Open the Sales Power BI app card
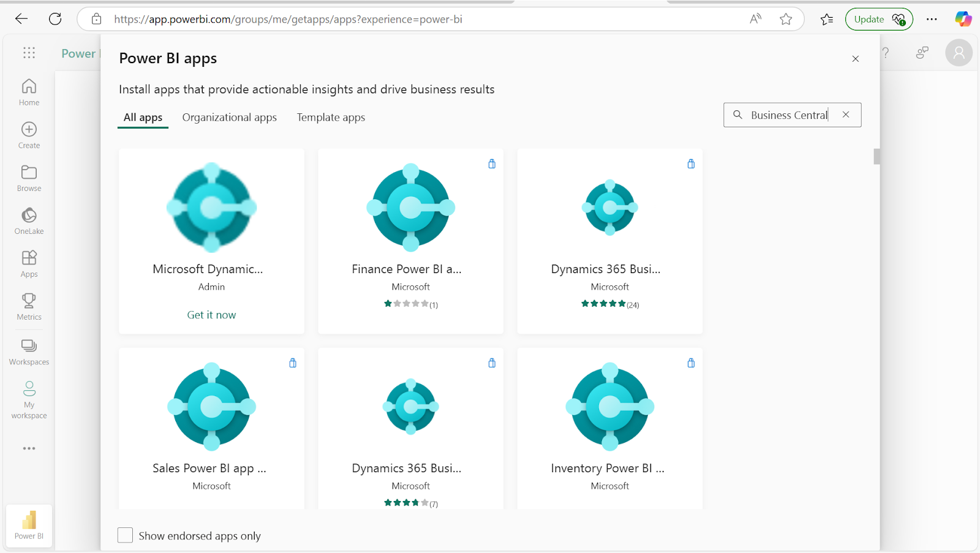 (211, 429)
